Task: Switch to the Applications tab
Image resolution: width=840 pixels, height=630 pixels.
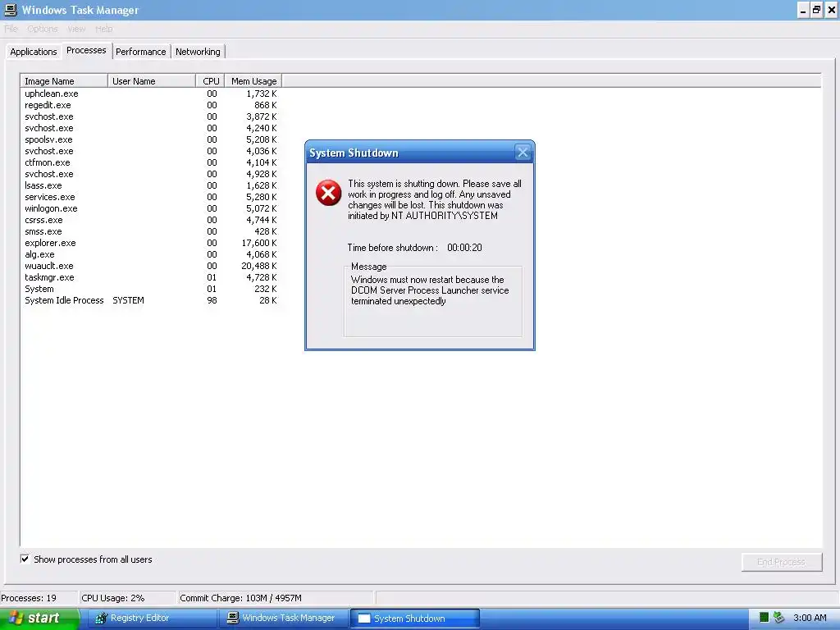Action: pyautogui.click(x=33, y=52)
